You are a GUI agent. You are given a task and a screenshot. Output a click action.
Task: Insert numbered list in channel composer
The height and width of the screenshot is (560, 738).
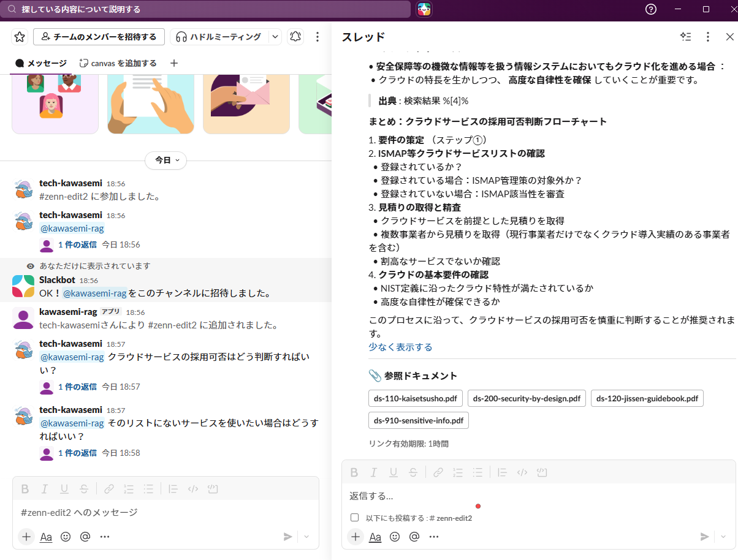coord(128,489)
